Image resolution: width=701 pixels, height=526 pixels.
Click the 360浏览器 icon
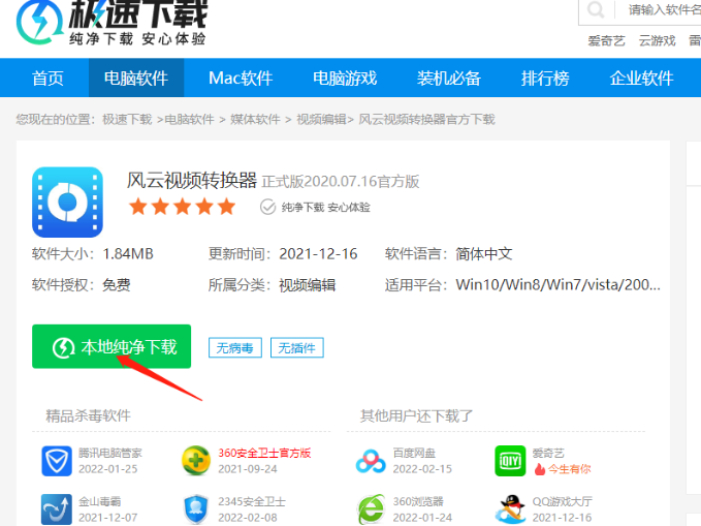click(x=371, y=509)
